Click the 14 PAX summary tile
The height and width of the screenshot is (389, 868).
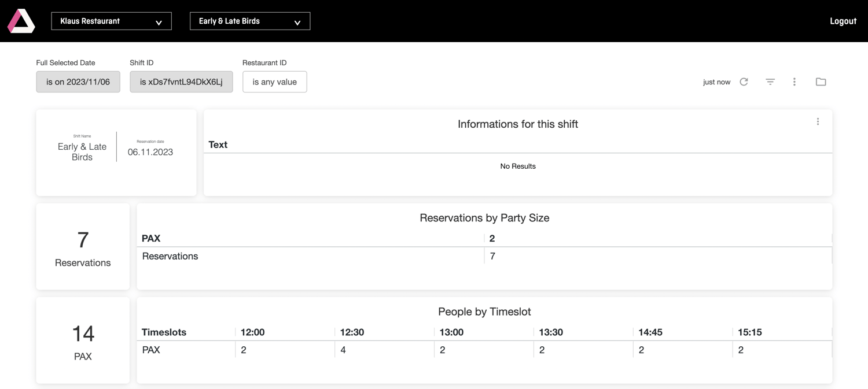(83, 340)
